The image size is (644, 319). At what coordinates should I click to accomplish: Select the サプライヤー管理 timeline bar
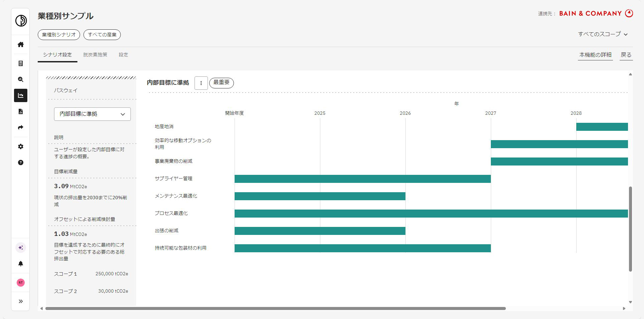(363, 179)
